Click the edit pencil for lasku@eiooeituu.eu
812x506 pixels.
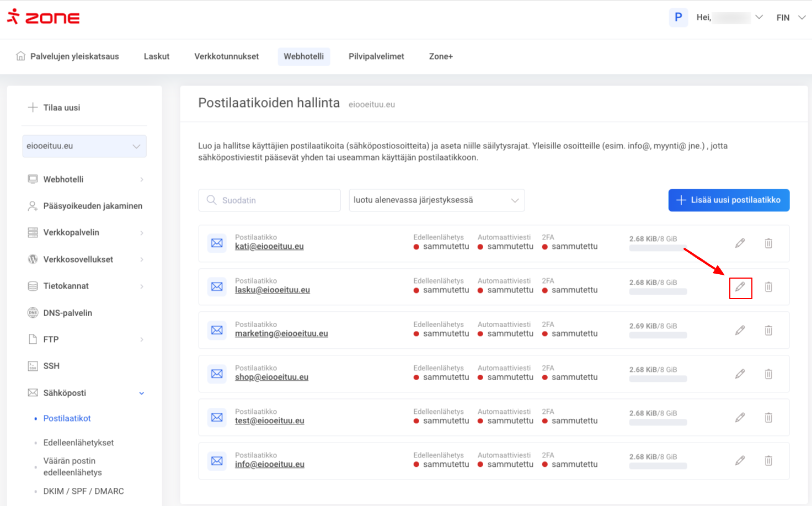pos(740,287)
